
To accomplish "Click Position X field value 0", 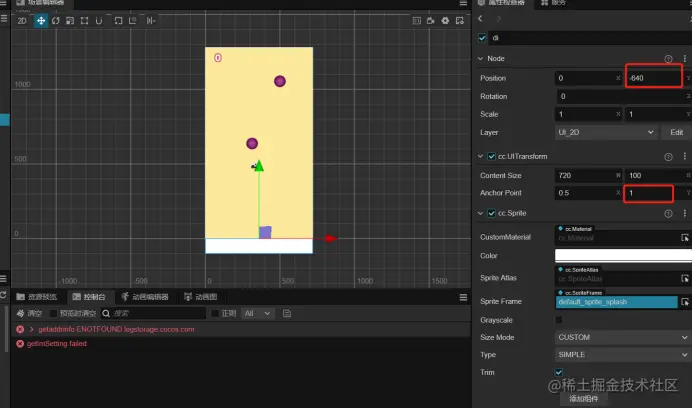I will [588, 78].
